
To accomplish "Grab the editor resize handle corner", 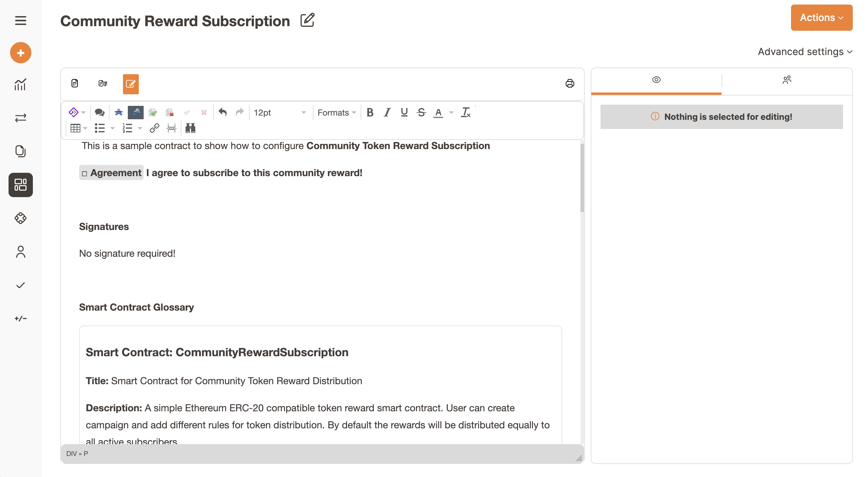I will pos(579,458).
